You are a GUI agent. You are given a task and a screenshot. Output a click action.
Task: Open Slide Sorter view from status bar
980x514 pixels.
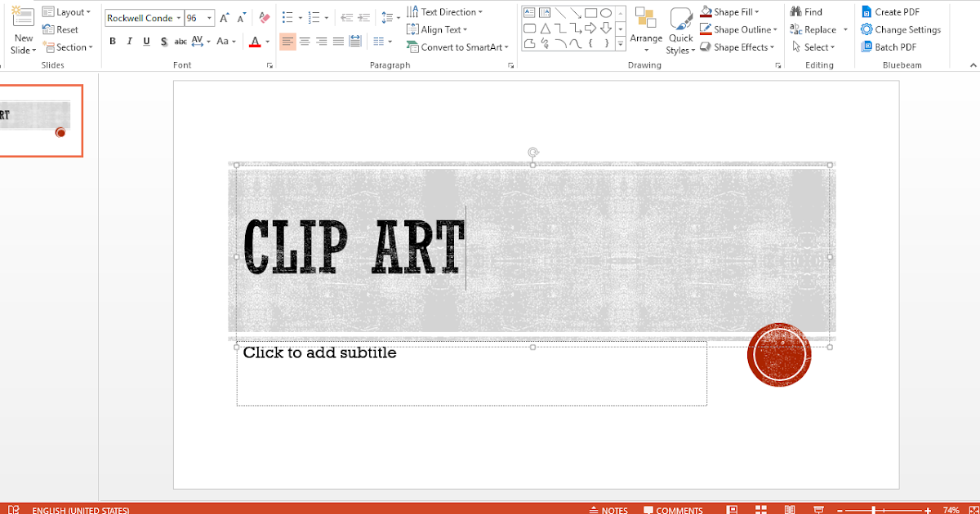(x=762, y=509)
